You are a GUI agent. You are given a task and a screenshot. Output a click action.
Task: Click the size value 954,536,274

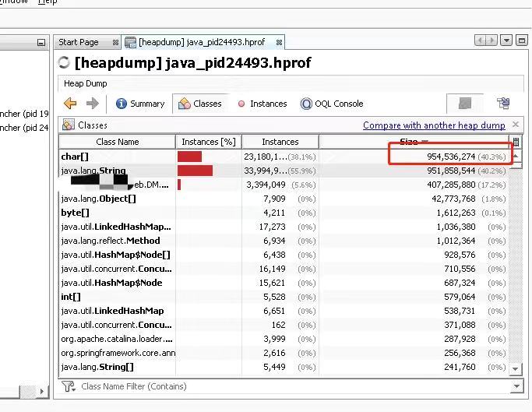tap(451, 157)
